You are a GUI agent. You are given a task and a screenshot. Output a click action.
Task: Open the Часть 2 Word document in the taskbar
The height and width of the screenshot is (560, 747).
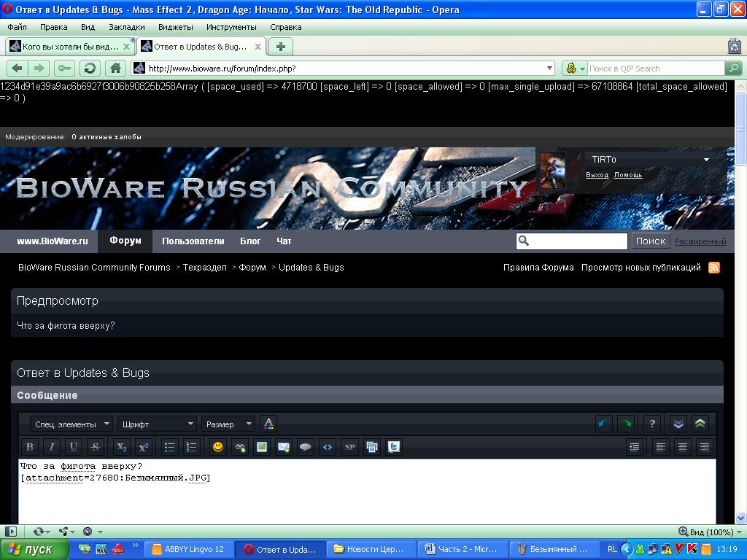pyautogui.click(x=462, y=549)
